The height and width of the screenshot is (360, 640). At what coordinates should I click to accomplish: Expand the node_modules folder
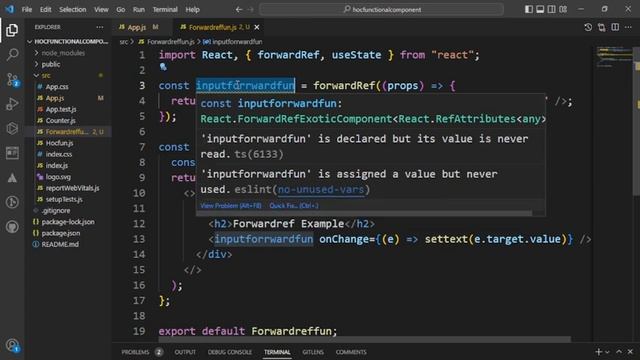(x=68, y=53)
